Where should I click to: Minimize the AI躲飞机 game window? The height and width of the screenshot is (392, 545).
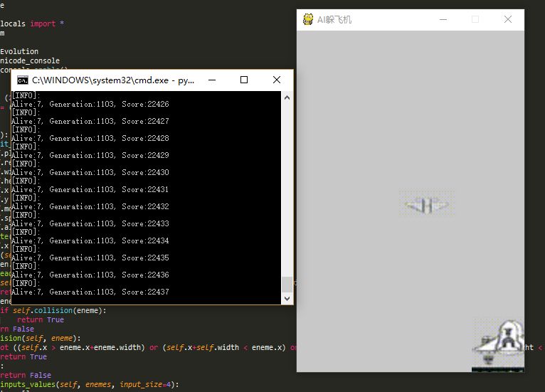443,19
